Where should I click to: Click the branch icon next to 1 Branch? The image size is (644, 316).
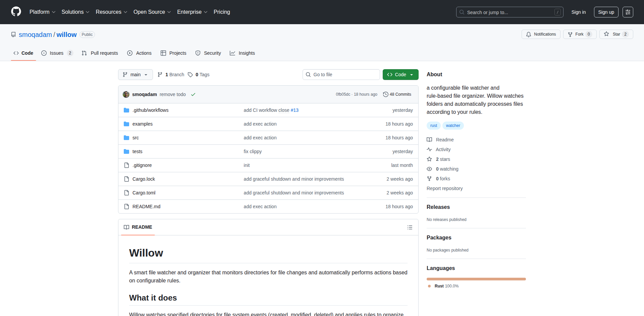[x=160, y=75]
